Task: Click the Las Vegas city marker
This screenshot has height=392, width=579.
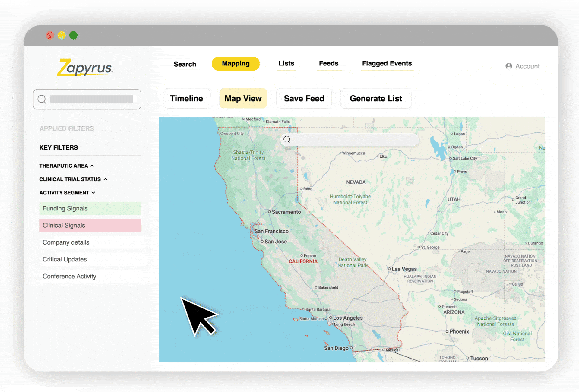Action: [x=389, y=269]
